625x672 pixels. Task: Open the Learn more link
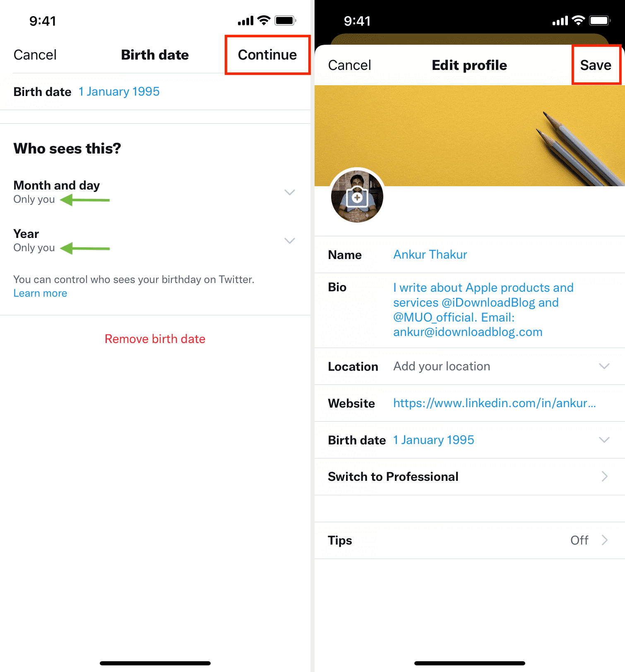[40, 293]
